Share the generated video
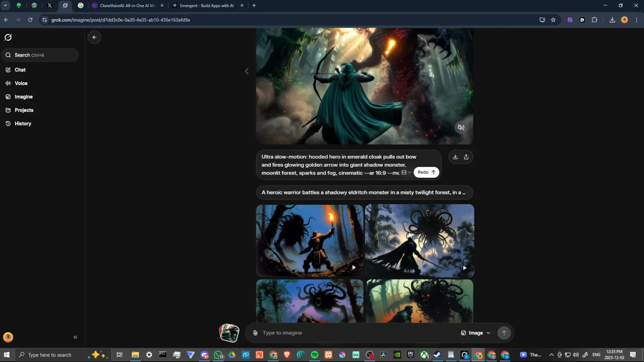The image size is (644, 362). point(466,157)
